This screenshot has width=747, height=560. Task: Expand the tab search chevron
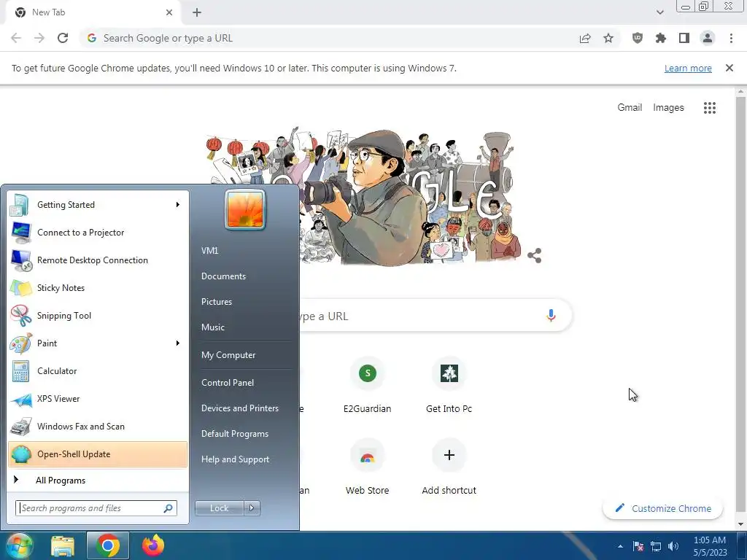[x=659, y=12]
